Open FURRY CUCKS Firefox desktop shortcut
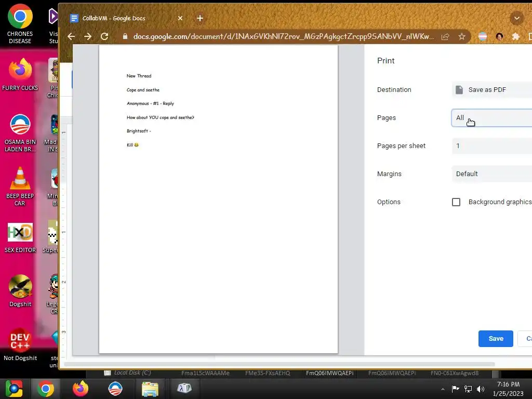This screenshot has height=399, width=532. coord(20,75)
